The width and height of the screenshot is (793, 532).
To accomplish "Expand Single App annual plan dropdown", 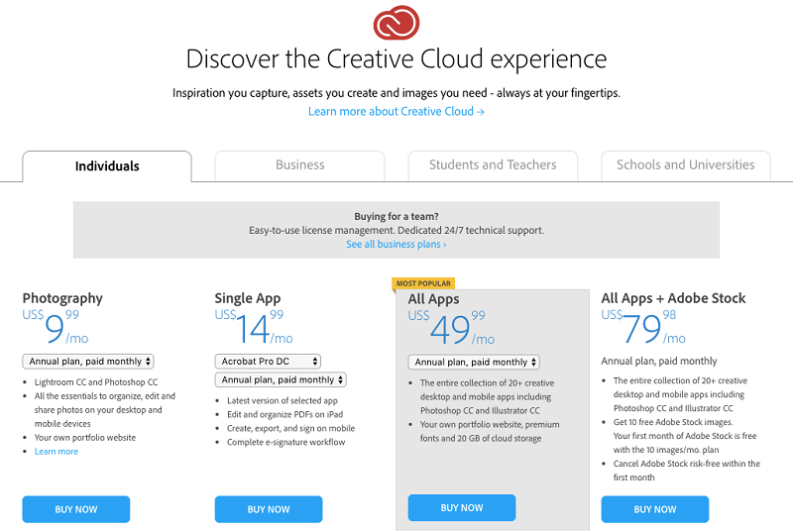I will click(x=281, y=379).
